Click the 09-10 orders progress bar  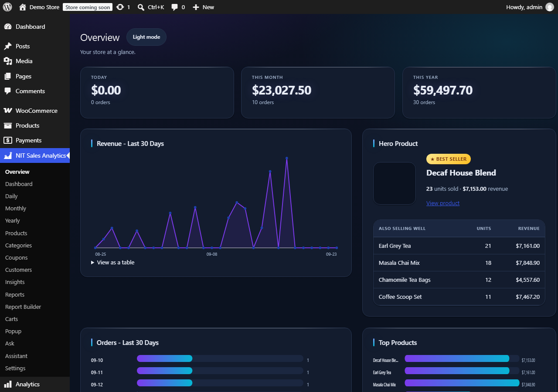[220, 358]
